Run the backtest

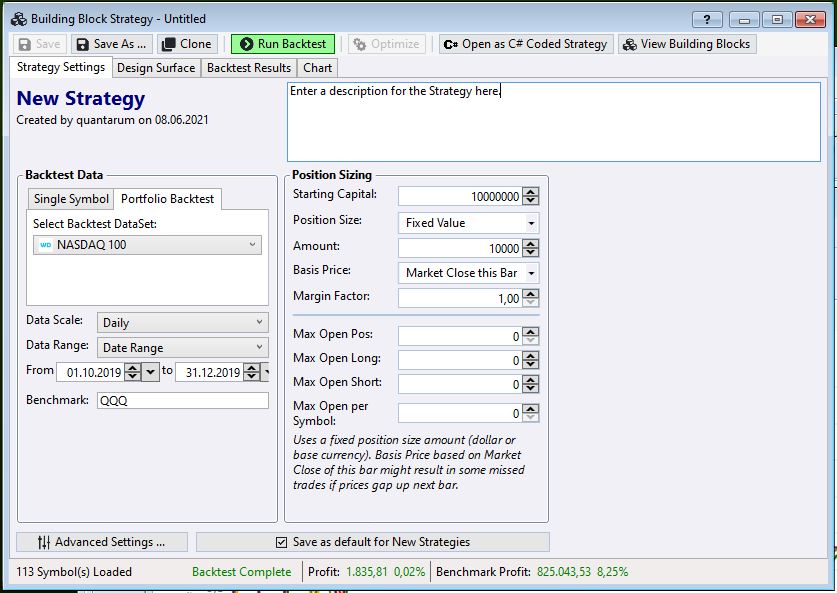tap(283, 43)
